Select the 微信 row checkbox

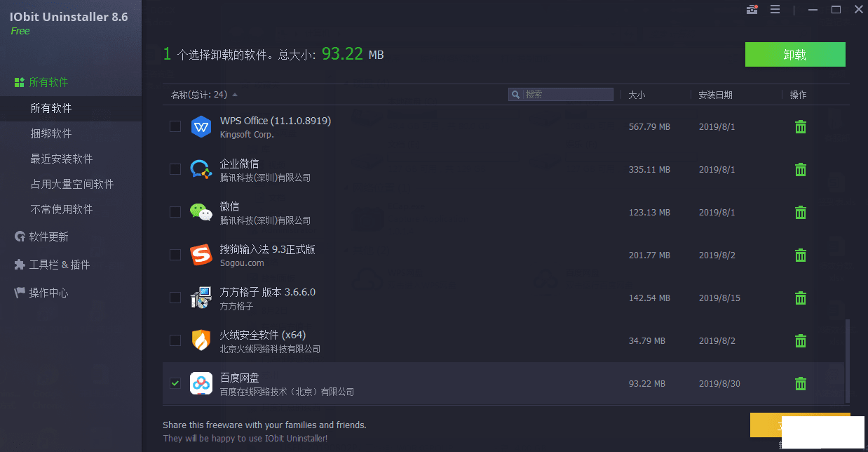tap(175, 213)
